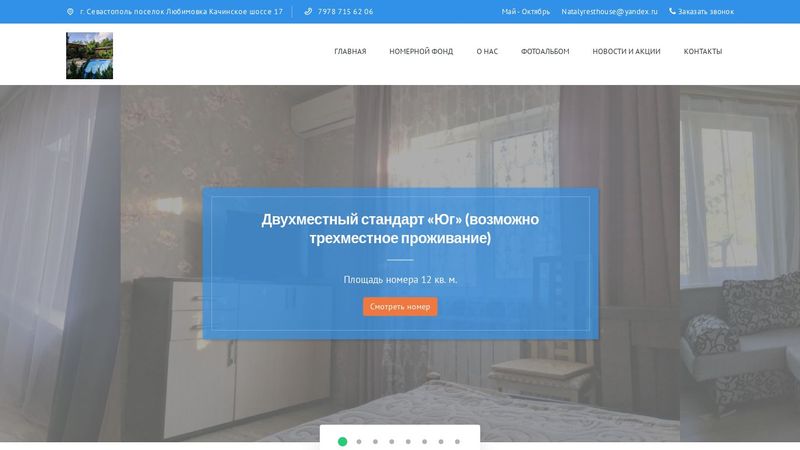
Task: Select the eighth and last slider dot
Action: point(457,441)
